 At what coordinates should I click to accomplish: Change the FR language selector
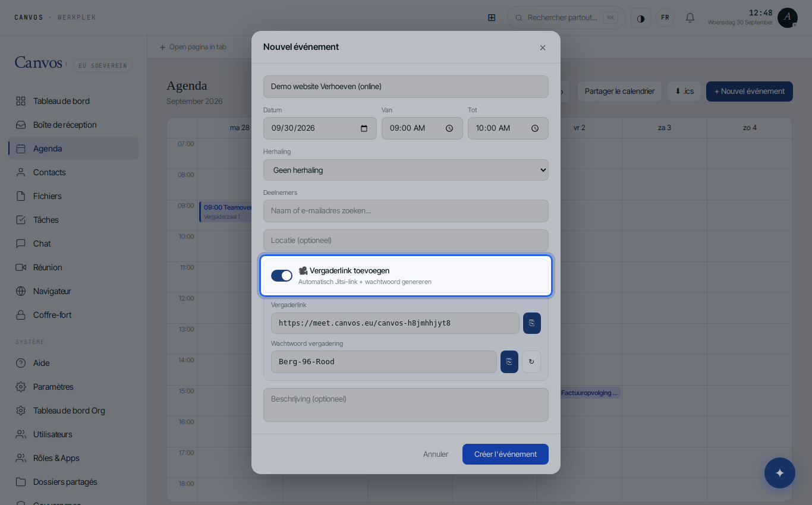[x=665, y=18]
